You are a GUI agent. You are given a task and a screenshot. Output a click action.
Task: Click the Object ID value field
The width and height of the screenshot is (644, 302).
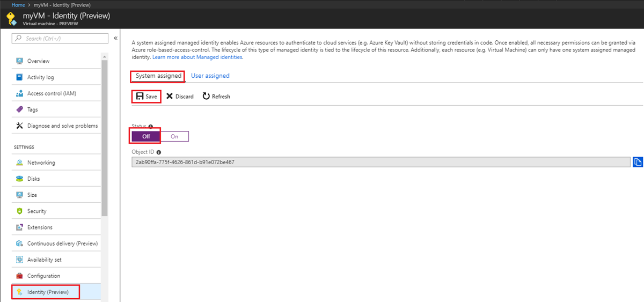click(x=381, y=162)
